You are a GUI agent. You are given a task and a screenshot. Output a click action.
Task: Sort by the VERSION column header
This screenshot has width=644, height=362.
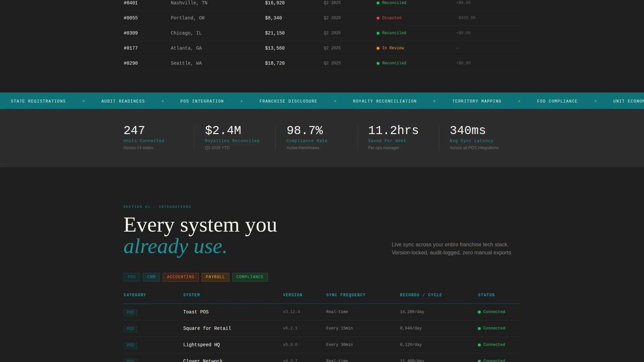click(292, 295)
